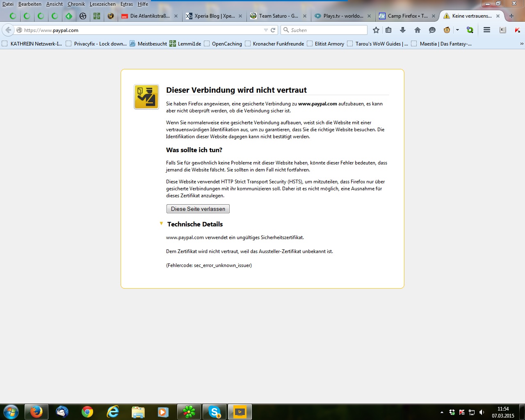Switch to the Plays.tv tab
The width and height of the screenshot is (525, 420).
pyautogui.click(x=343, y=16)
